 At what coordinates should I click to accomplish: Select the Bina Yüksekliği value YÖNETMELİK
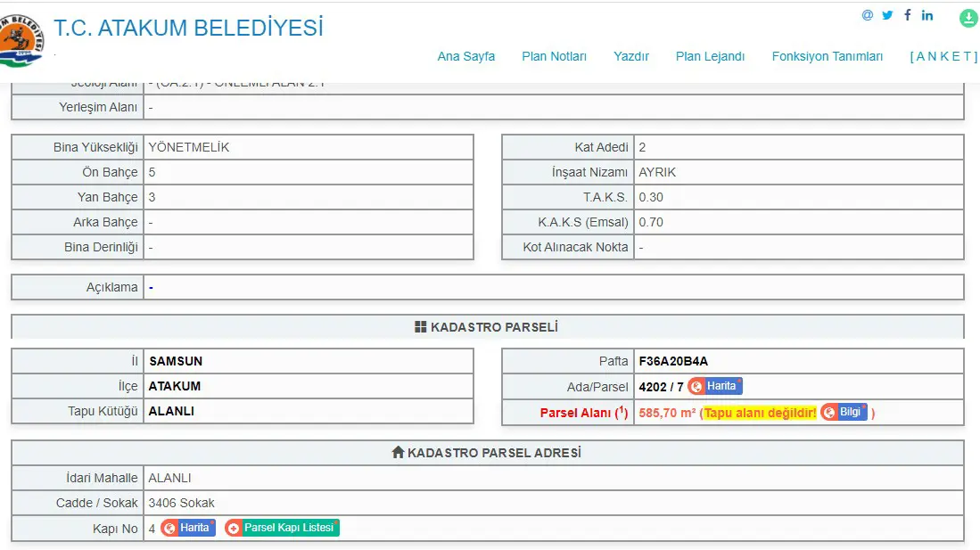point(189,147)
